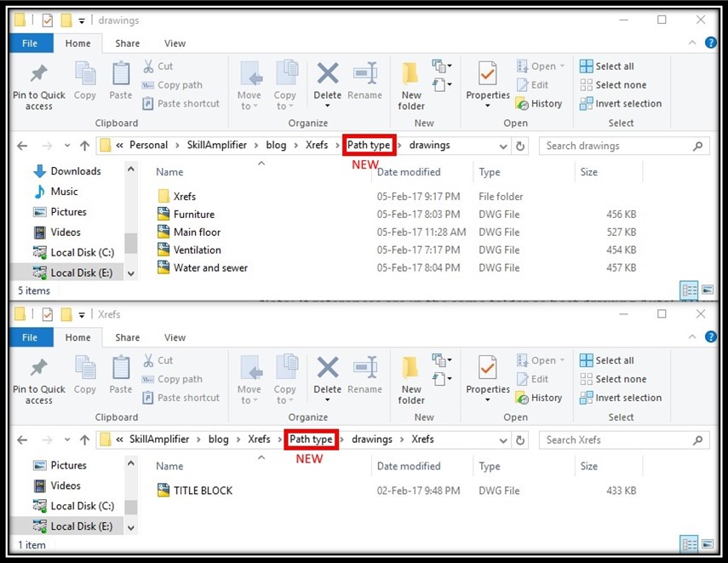Refresh the Xrefs window address bar
Viewport: 728px width, 563px height.
coord(520,440)
